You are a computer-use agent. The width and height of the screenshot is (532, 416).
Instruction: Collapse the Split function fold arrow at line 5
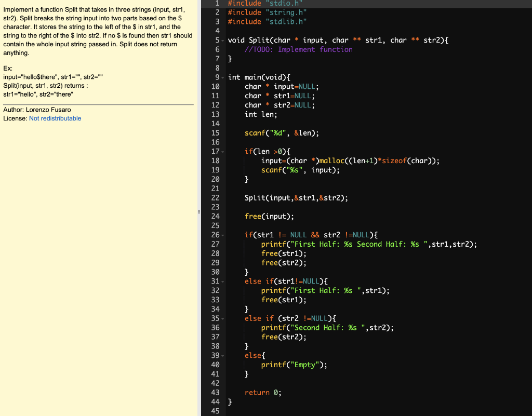tap(223, 41)
